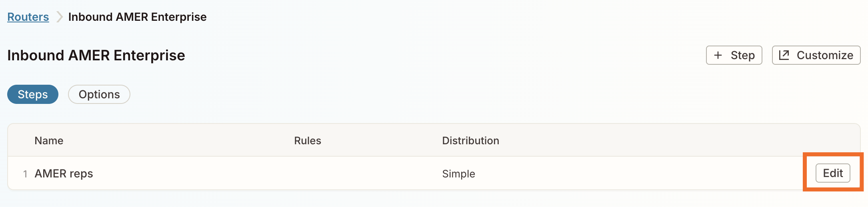Click step number 1 in the table
868x207 pixels.
25,174
